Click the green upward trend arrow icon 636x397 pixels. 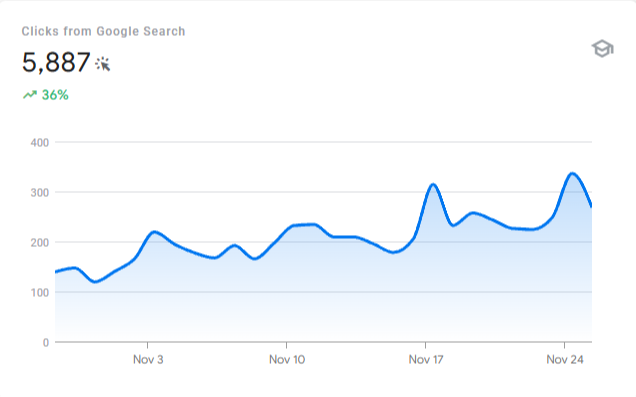coord(30,95)
